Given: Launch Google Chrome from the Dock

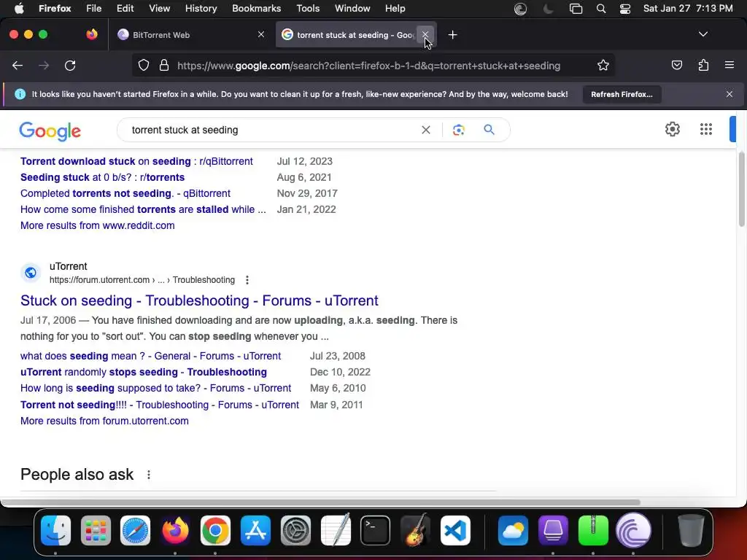Looking at the screenshot, I should pos(215,530).
